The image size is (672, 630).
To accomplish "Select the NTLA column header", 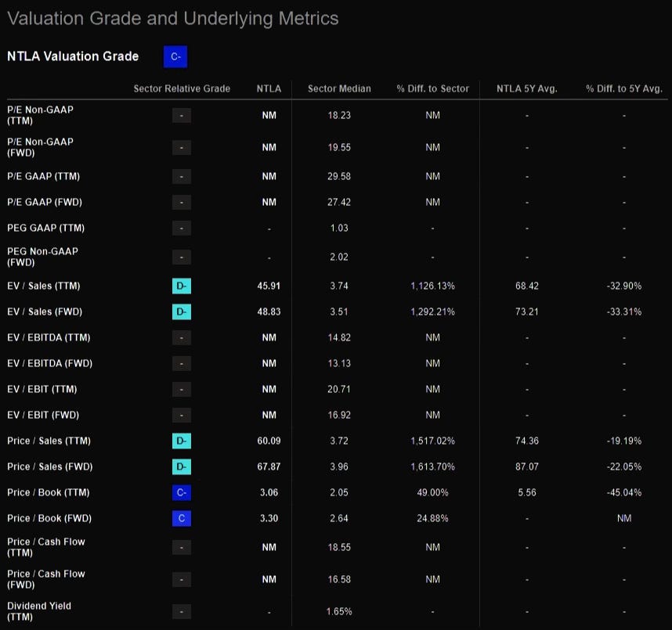I will (269, 88).
